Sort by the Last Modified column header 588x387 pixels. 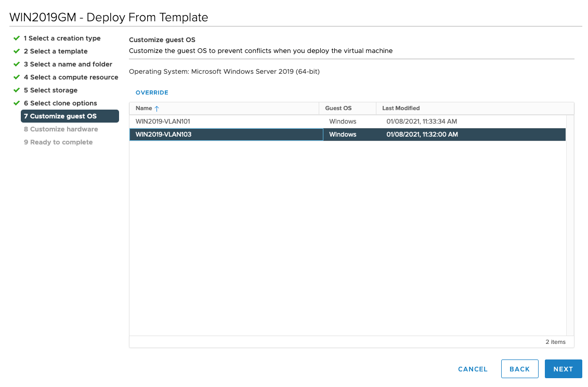[401, 108]
